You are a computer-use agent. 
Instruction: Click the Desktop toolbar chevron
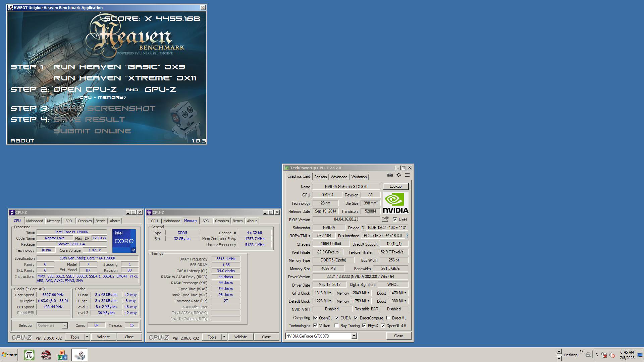tap(581, 351)
